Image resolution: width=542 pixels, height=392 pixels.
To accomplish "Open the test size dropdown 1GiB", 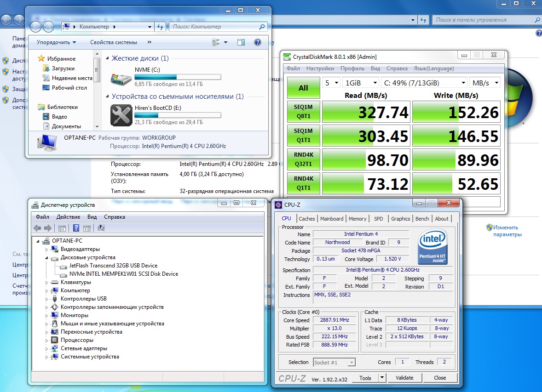I will pos(361,83).
